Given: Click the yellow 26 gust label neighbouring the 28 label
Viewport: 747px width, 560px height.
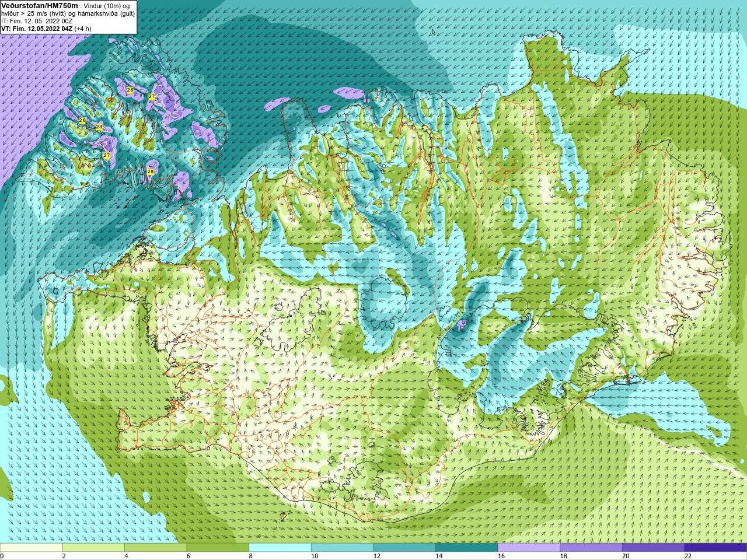Looking at the screenshot, I should tap(82, 121).
